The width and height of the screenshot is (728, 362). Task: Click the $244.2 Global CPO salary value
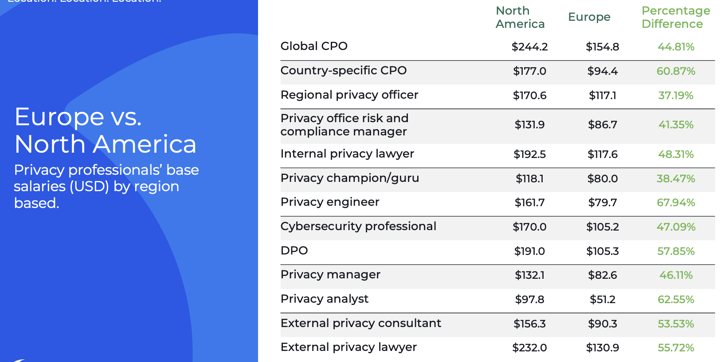click(x=529, y=47)
